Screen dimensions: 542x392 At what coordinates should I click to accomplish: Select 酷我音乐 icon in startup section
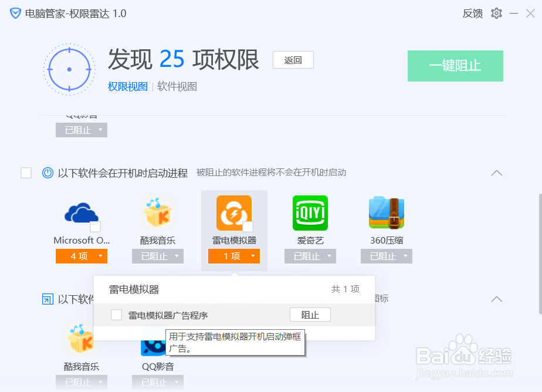click(x=158, y=213)
